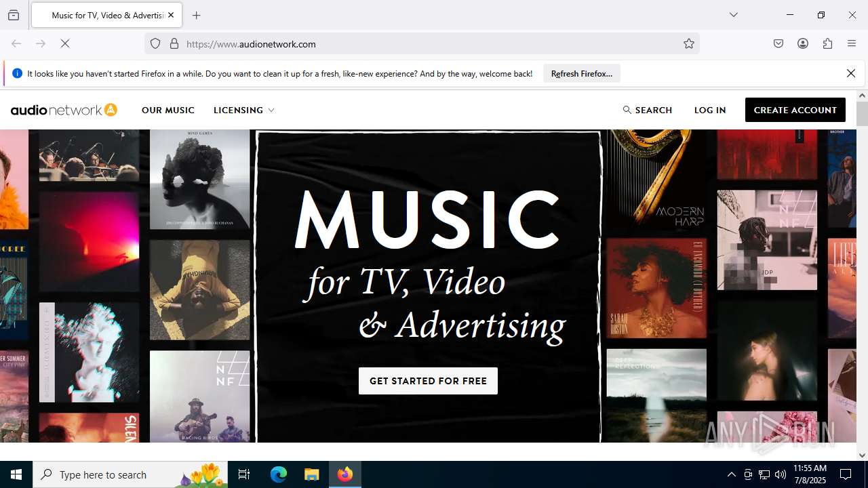Click the Refresh Firefox... button

point(582,73)
